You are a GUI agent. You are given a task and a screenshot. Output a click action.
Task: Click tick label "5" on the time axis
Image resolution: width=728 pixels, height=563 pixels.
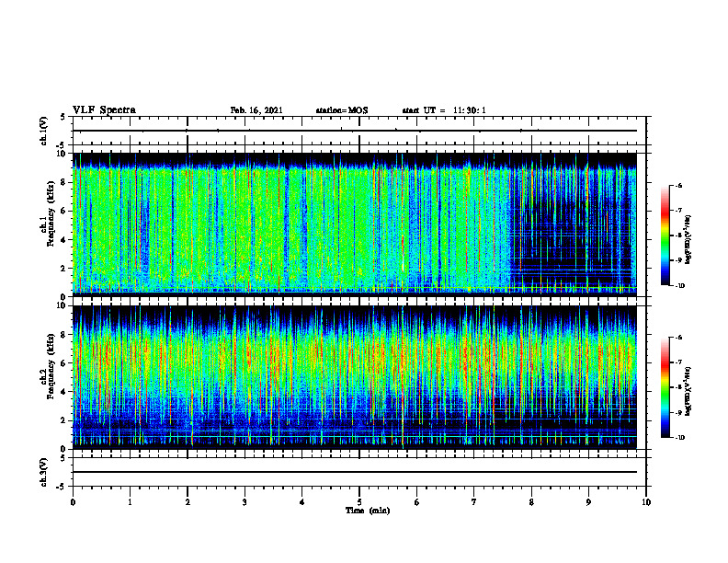pyautogui.click(x=359, y=502)
